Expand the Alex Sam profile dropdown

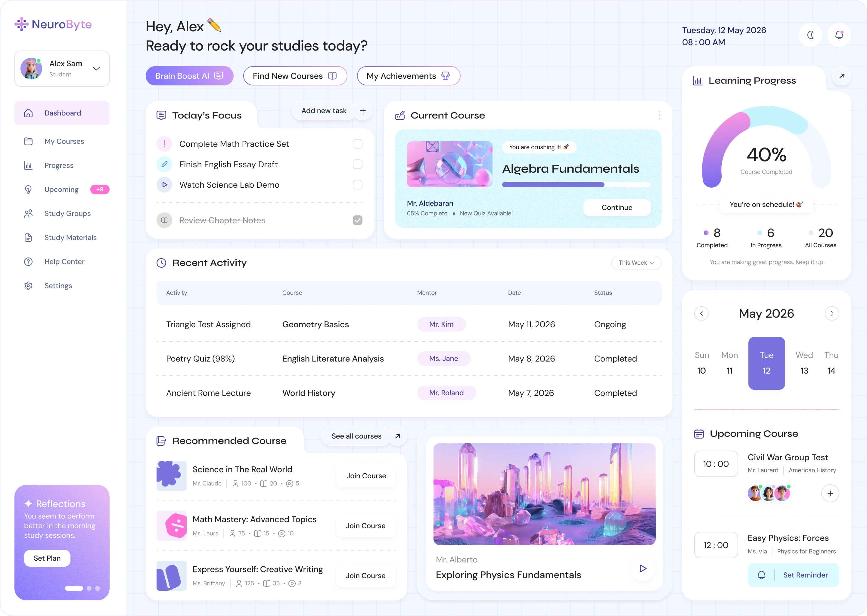pyautogui.click(x=96, y=69)
